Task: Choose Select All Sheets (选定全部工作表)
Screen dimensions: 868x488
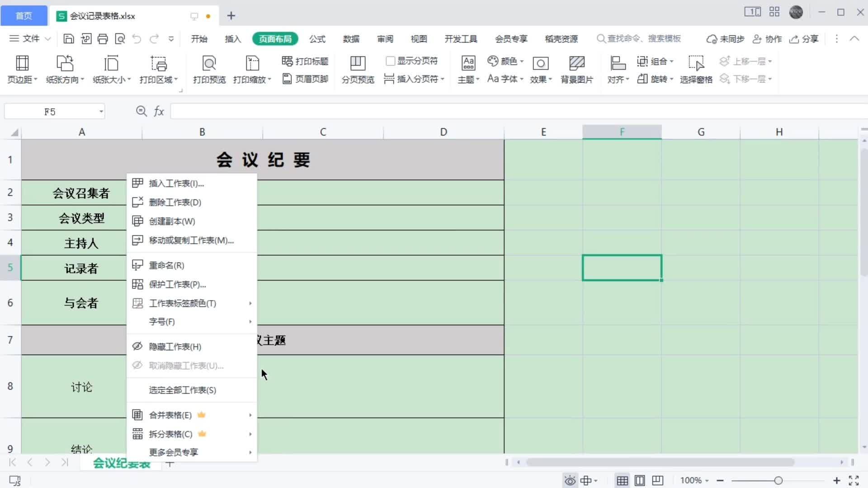Action: [x=192, y=390]
